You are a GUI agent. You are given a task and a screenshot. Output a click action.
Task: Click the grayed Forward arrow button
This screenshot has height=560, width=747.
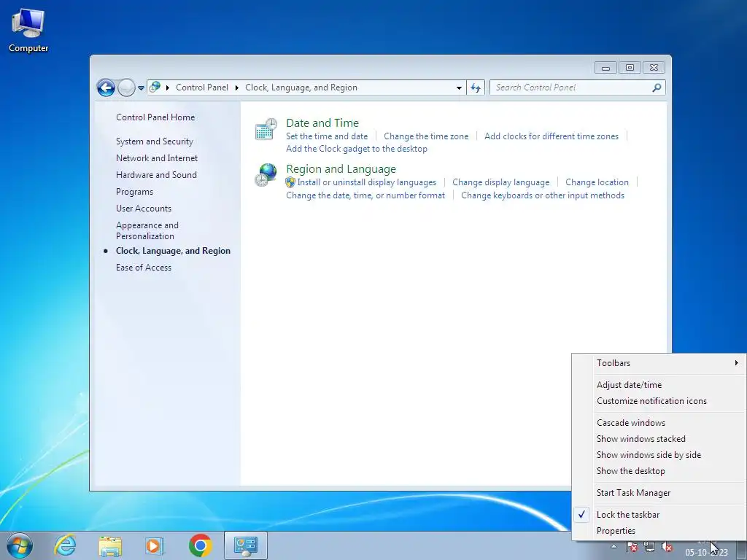[x=126, y=87]
